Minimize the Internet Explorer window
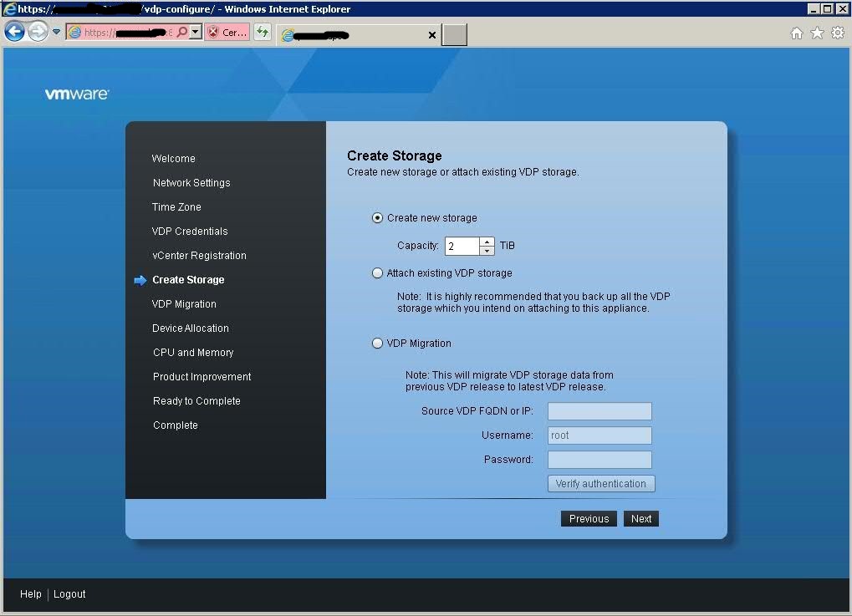The height and width of the screenshot is (616, 852). [x=814, y=8]
